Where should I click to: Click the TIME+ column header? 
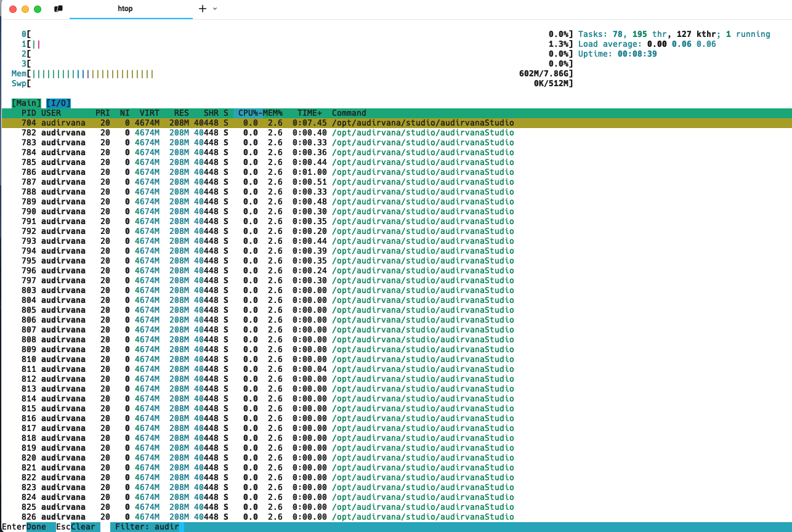tap(310, 113)
